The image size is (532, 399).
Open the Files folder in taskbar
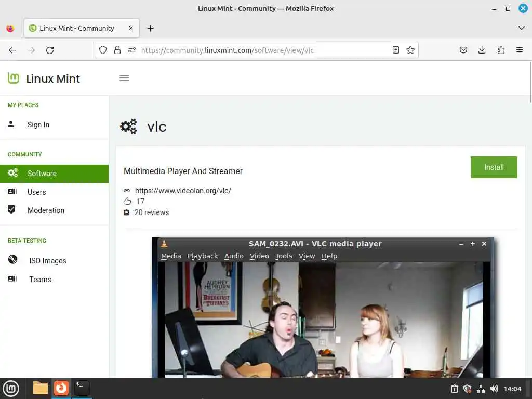tap(41, 388)
